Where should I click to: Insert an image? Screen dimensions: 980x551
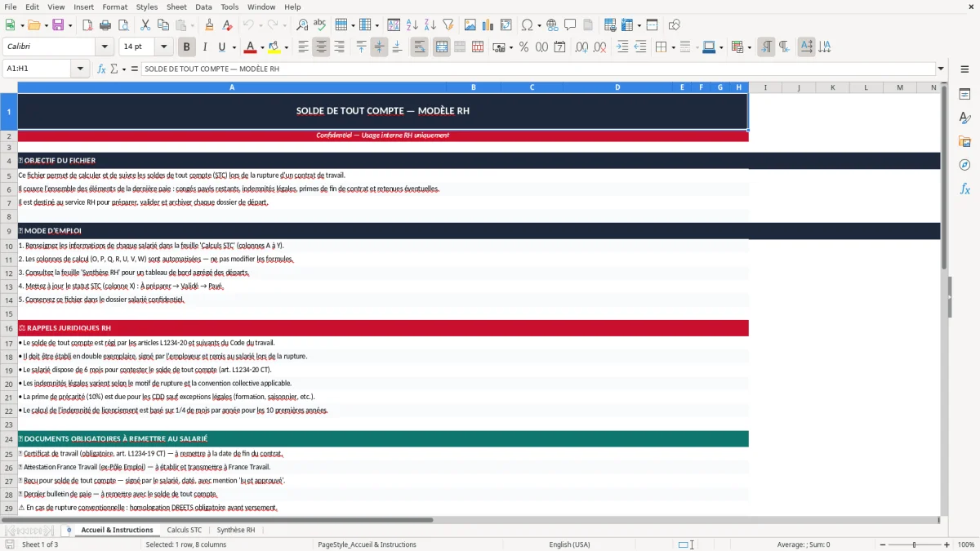pos(470,25)
